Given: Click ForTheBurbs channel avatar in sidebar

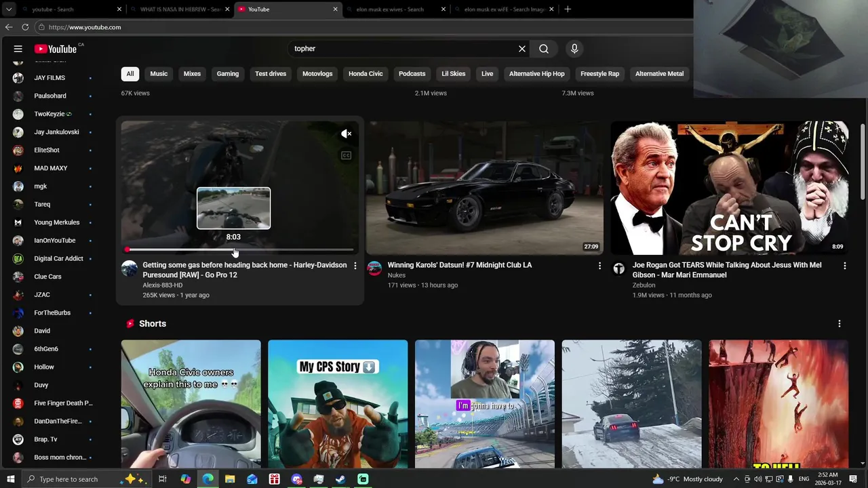Looking at the screenshot, I should (x=18, y=313).
